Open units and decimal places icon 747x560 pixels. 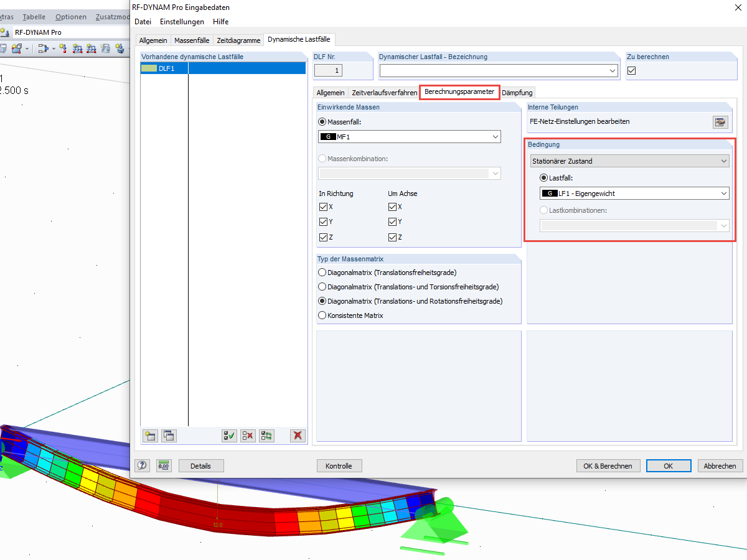point(164,465)
